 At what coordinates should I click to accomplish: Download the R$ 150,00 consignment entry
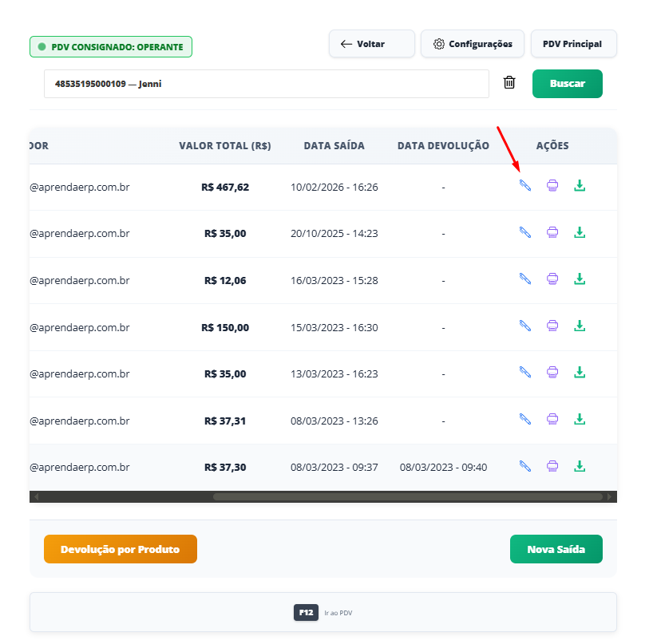coord(580,326)
